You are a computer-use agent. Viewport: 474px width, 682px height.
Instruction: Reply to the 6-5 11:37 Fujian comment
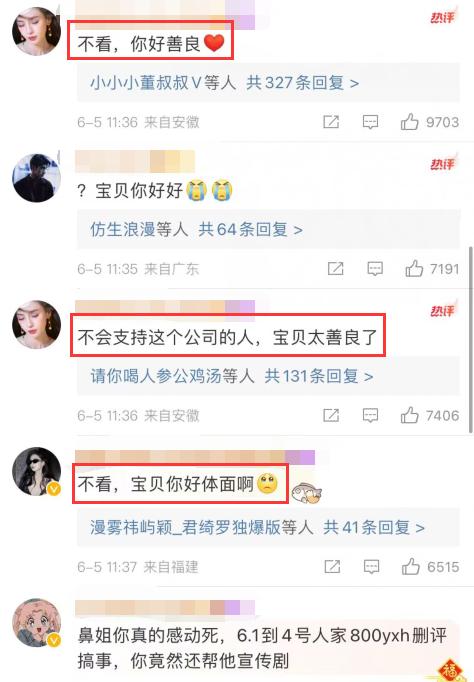click(371, 567)
